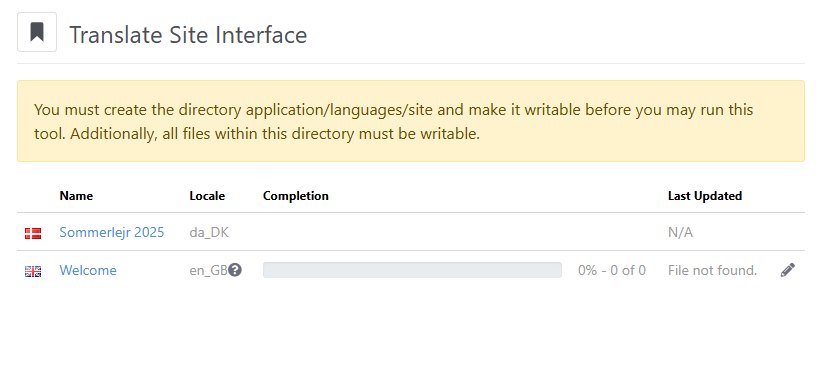This screenshot has width=821, height=382.
Task: Click the British flag icon
Action: point(33,271)
